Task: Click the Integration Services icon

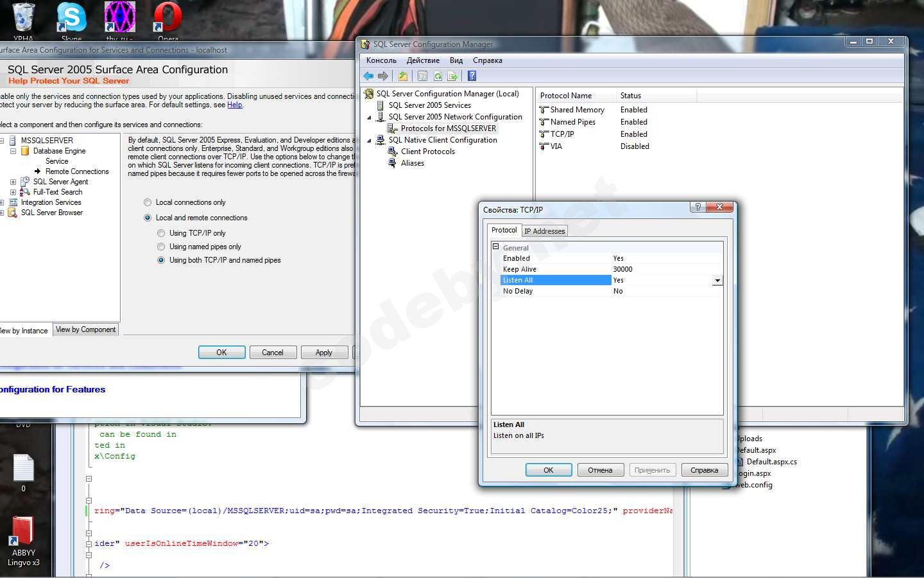Action: point(13,202)
